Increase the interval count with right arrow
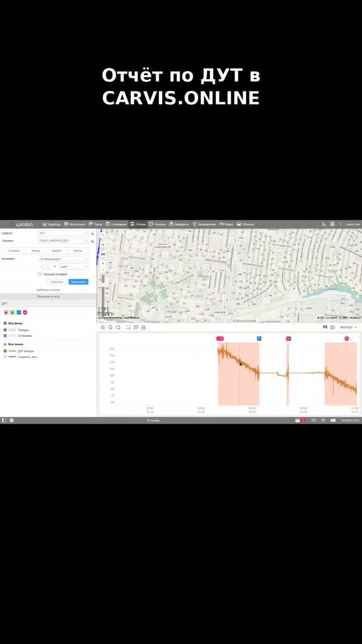362x644 pixels. [55, 267]
